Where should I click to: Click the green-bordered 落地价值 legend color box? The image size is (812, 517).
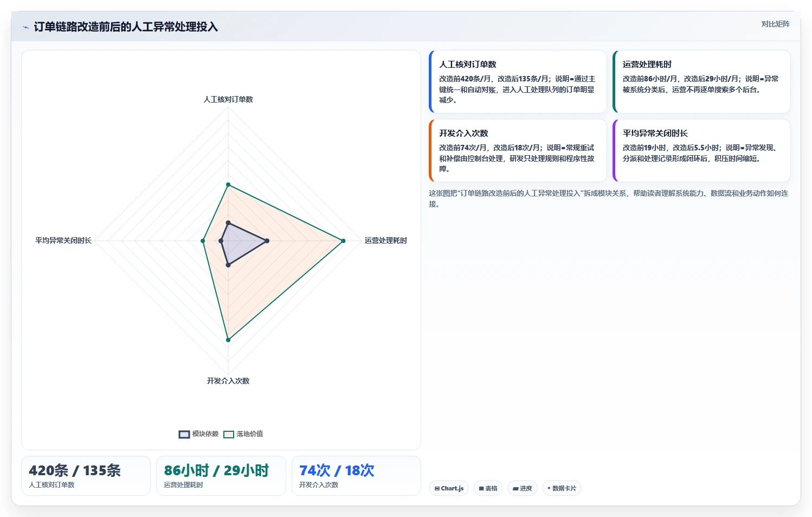click(x=229, y=434)
